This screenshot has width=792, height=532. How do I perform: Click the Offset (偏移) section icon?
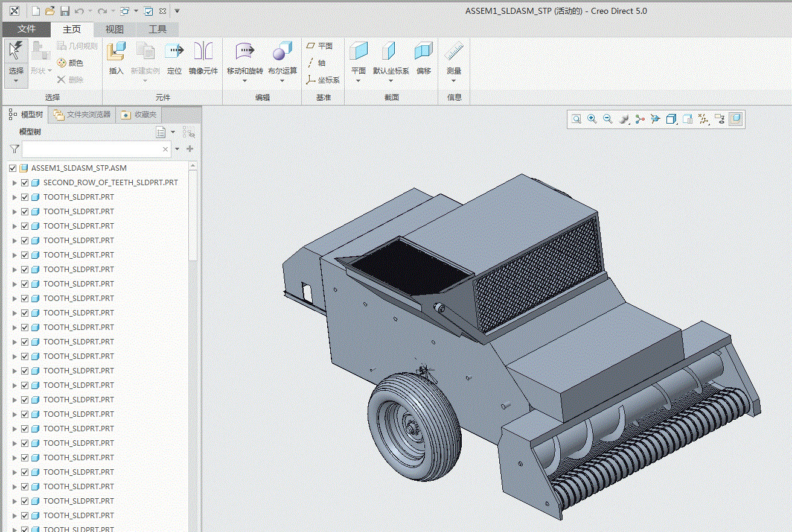point(423,52)
